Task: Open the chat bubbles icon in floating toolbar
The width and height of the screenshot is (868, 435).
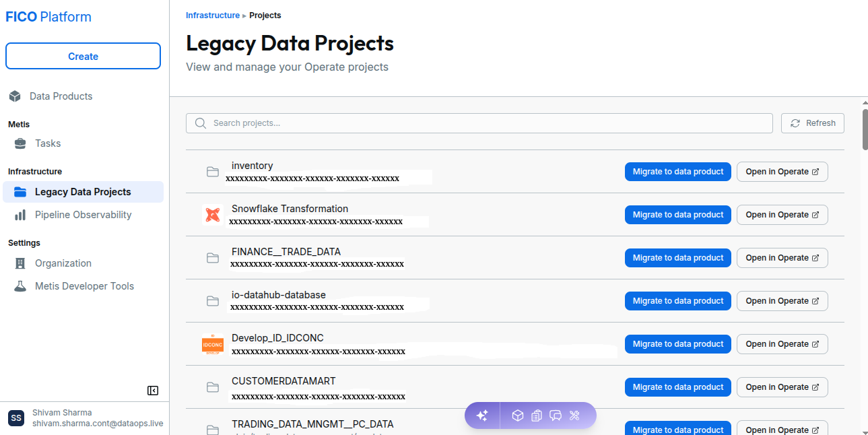Action: [x=556, y=415]
